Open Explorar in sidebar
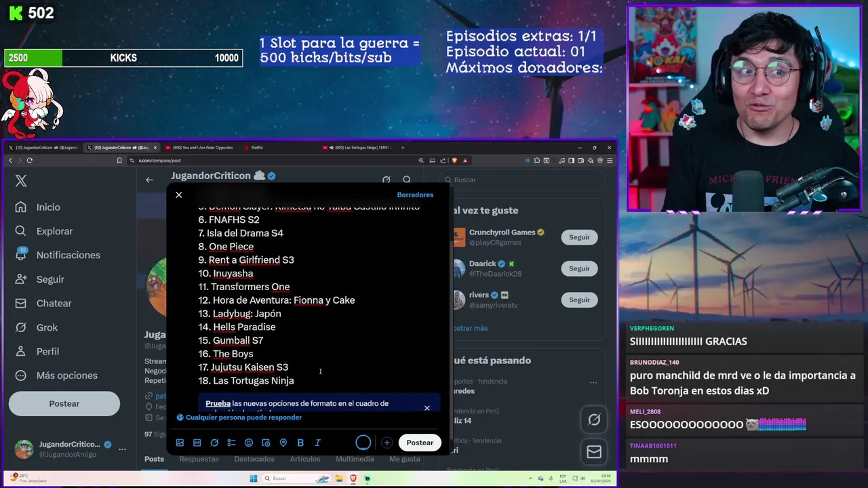868x488 pixels. click(x=45, y=231)
